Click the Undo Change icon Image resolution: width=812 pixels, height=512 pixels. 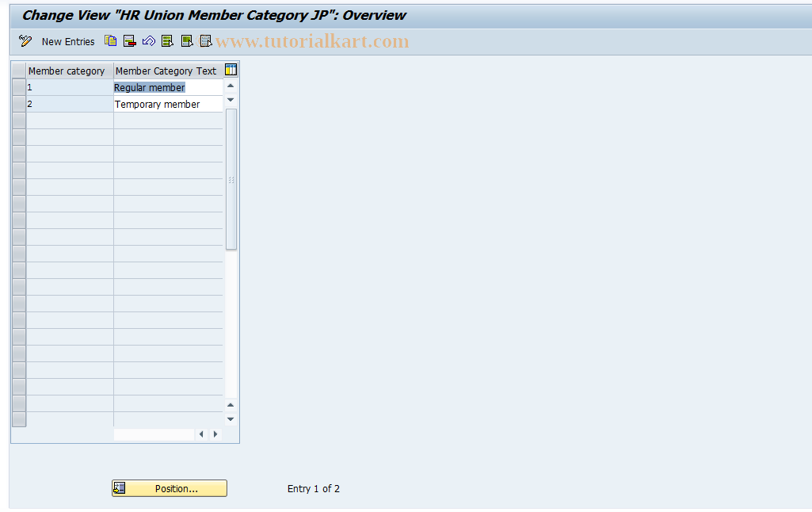149,41
